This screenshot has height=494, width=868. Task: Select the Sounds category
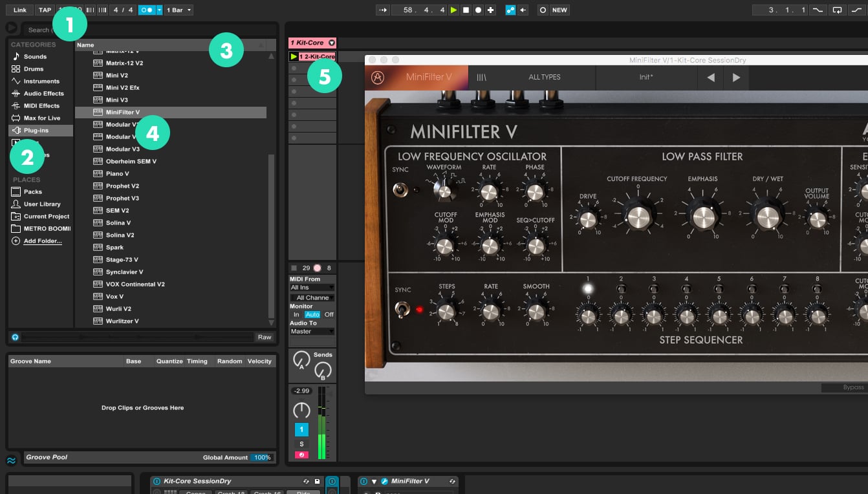[35, 56]
